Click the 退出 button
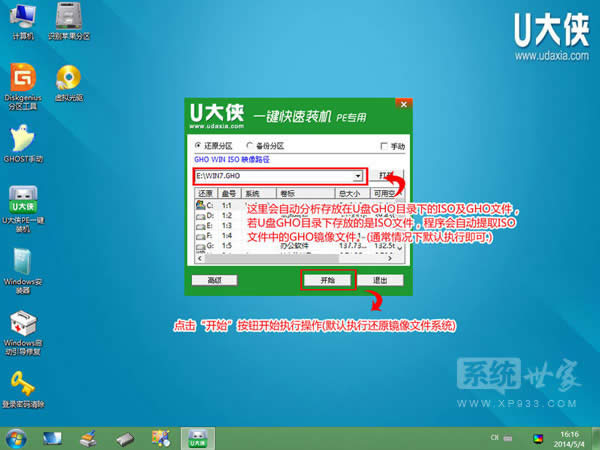Image resolution: width=600 pixels, height=450 pixels. [380, 280]
